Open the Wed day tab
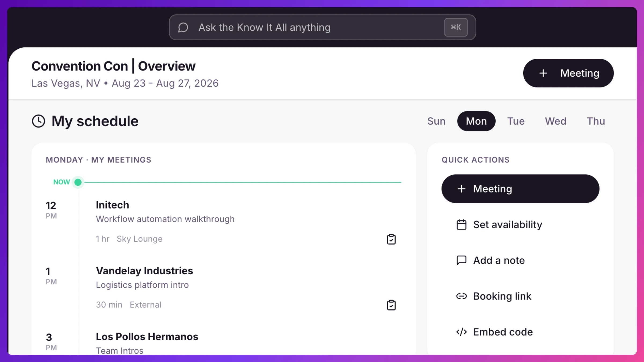644x362 pixels. 555,121
